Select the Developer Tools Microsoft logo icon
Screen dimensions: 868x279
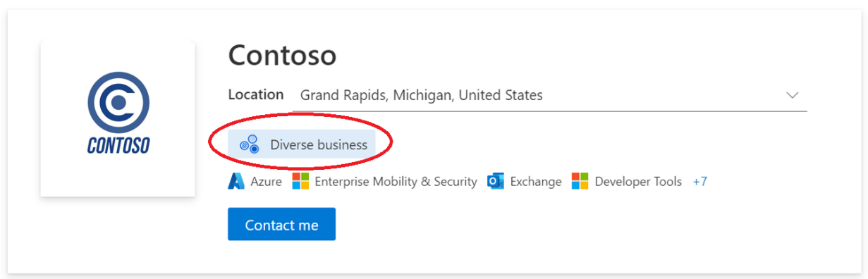pos(580,182)
